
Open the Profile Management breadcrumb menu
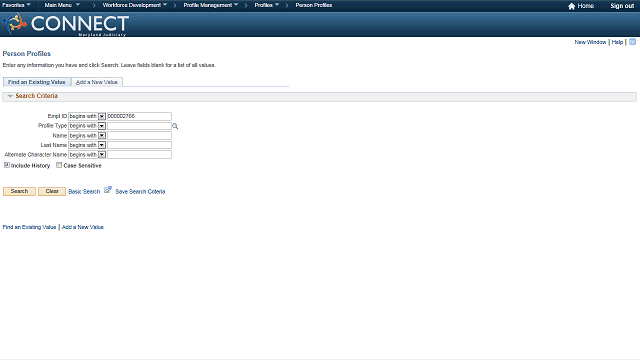tap(211, 5)
